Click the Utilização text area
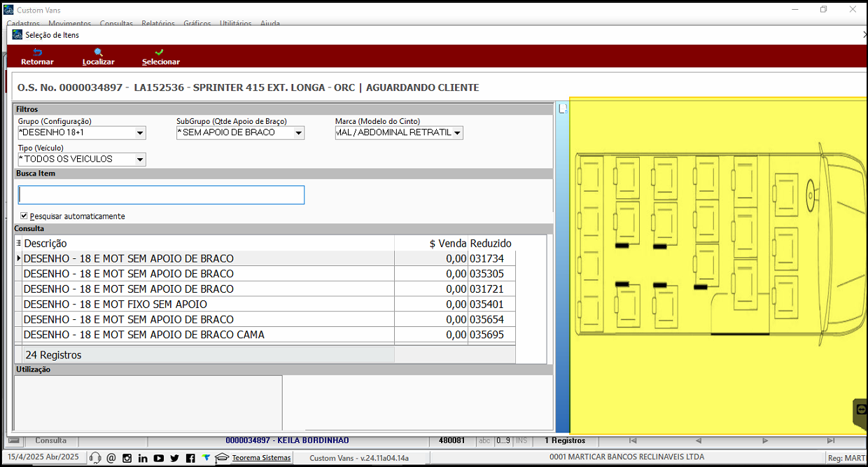This screenshot has width=868, height=467. coord(148,403)
